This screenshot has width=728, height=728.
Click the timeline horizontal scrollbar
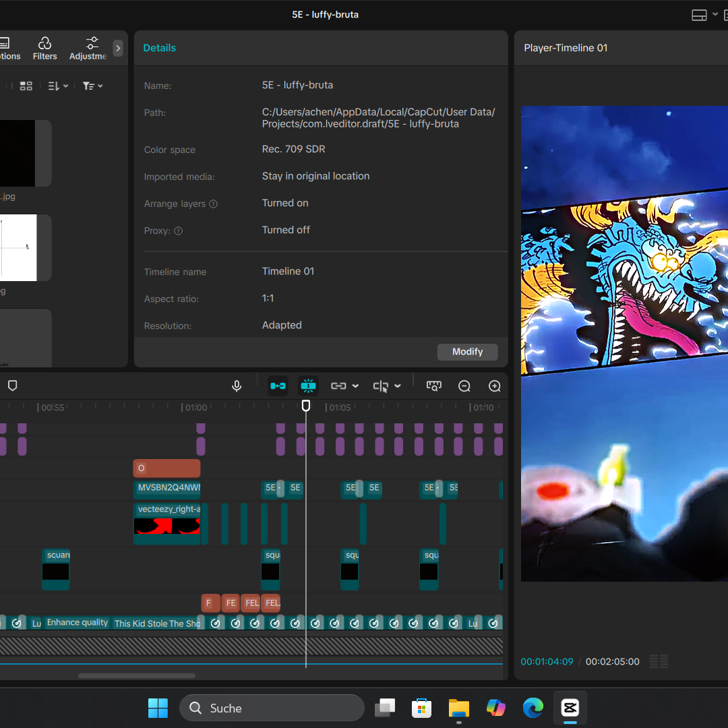point(136,675)
